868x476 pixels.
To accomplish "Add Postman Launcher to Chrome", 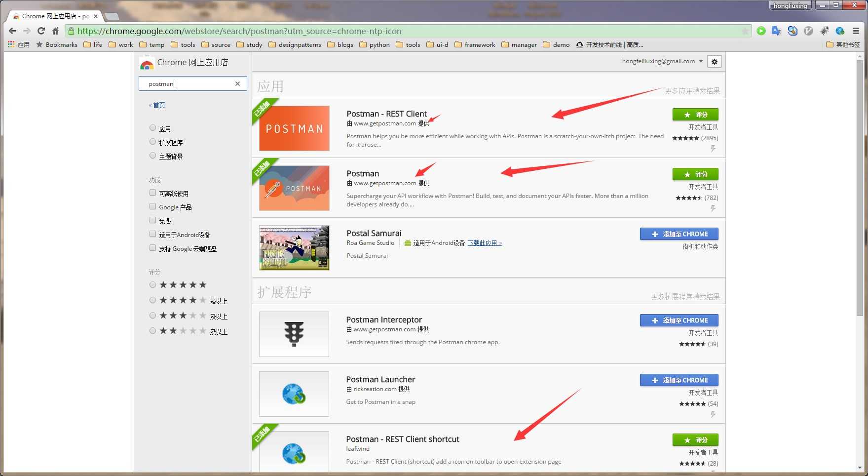I will [x=679, y=380].
